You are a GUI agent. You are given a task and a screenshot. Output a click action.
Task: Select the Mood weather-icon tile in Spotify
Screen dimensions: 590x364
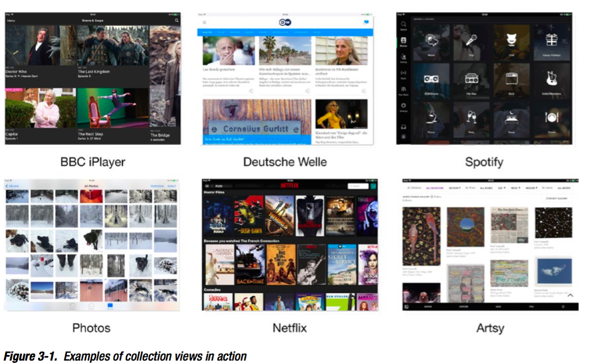431,43
